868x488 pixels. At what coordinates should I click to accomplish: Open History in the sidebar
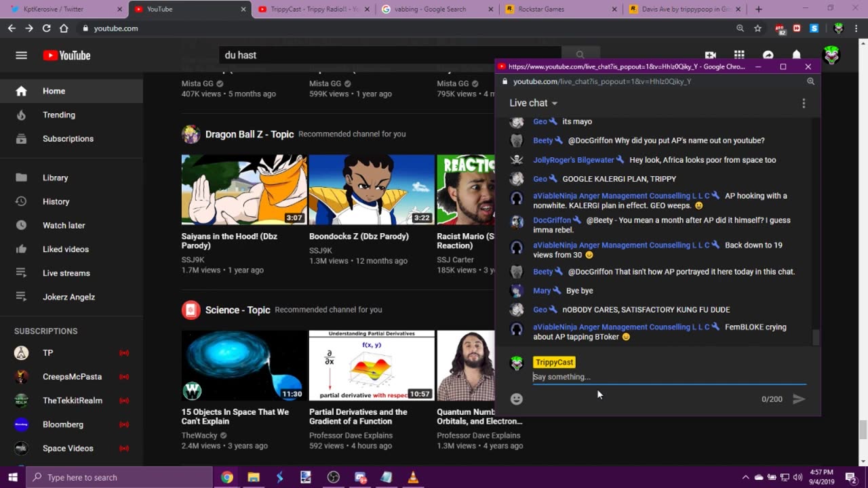click(71, 201)
